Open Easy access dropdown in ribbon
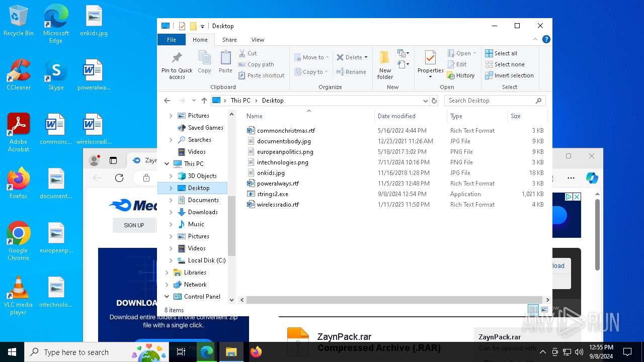644x362 pixels. [403, 64]
